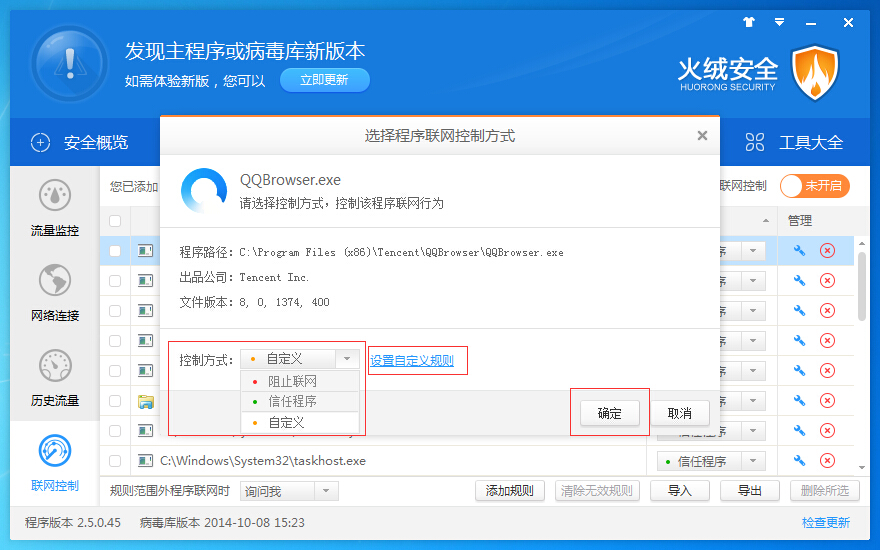880x550 pixels.
Task: Open second row control mode dropdown arrow
Action: 753,281
